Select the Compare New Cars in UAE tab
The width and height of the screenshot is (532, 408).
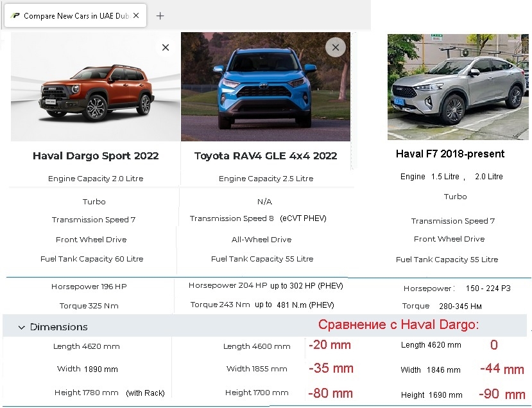point(75,15)
